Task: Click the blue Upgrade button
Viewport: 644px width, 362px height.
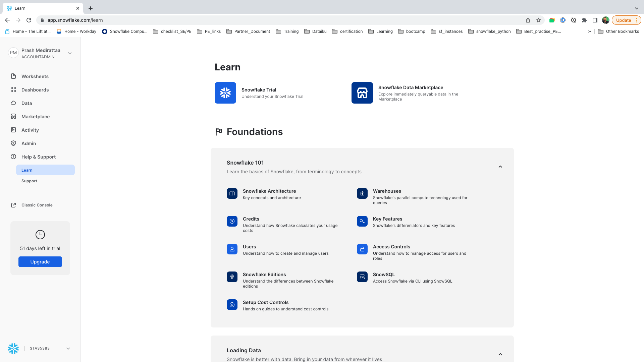Action: [x=40, y=262]
